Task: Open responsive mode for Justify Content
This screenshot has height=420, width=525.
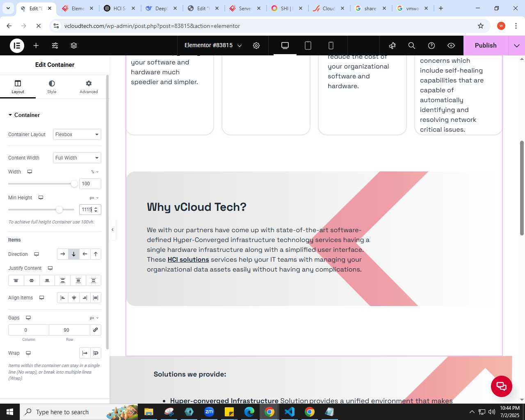Action: pos(50,268)
